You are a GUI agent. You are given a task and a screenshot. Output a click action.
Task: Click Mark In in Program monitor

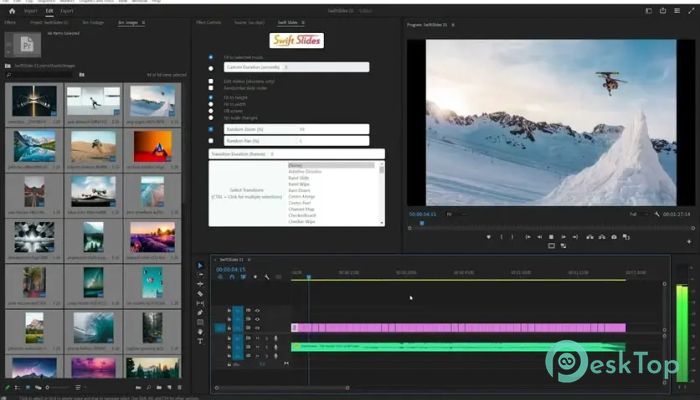[501, 237]
